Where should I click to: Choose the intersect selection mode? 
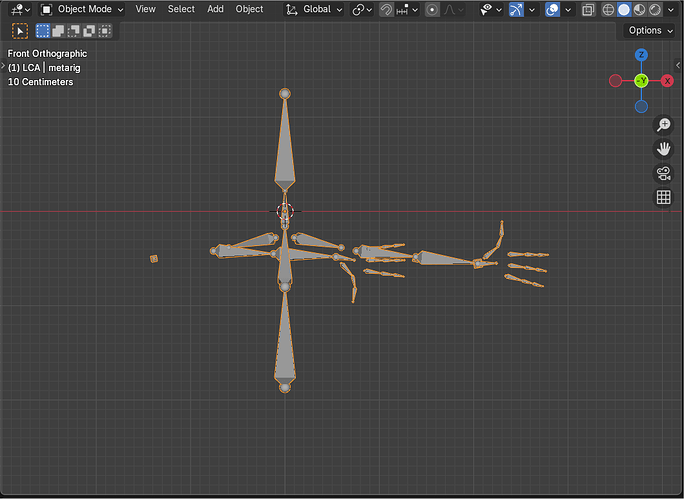coord(105,31)
